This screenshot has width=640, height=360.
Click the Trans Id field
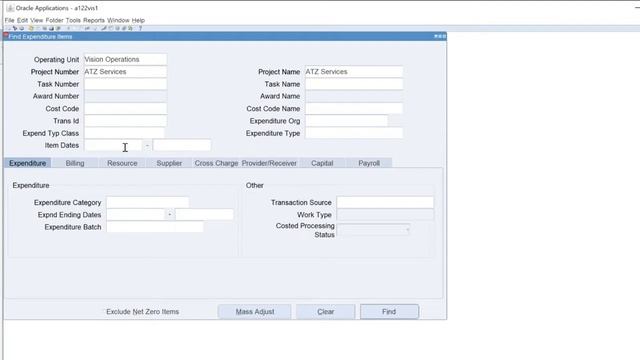(125, 121)
